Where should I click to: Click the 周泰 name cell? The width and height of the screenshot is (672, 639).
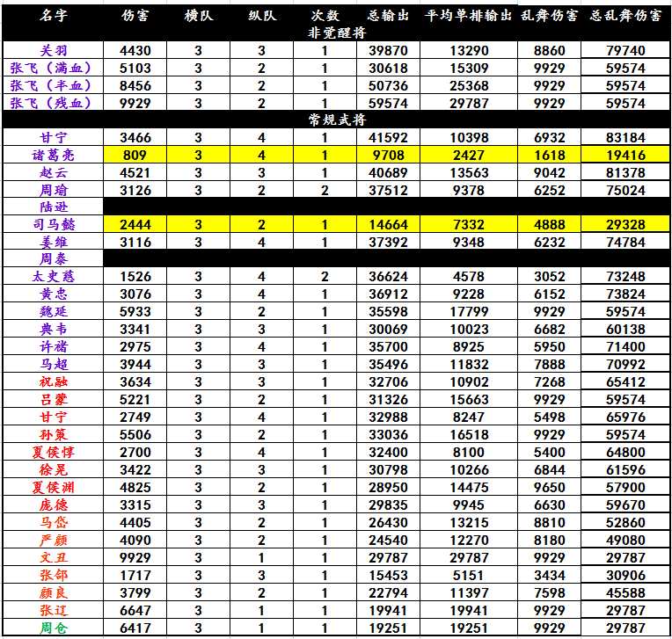click(x=52, y=258)
